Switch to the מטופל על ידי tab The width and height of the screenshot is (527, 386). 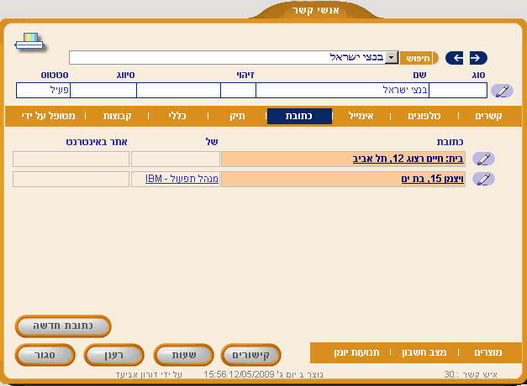click(x=48, y=116)
